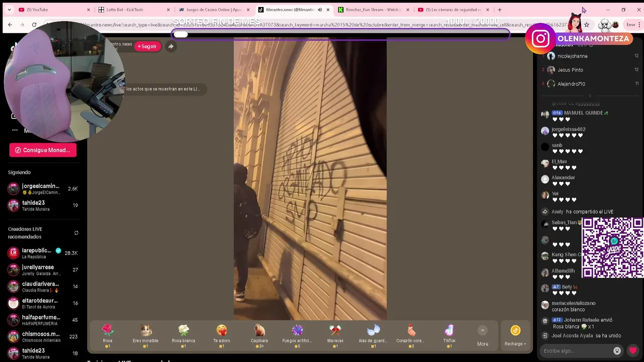Viewport: 644px width, 362px height.
Task: Minimize the browser window
Action: pos(608,10)
